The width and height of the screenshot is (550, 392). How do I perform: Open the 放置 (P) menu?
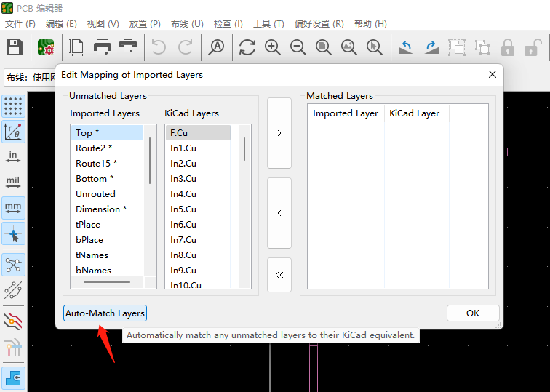point(145,24)
